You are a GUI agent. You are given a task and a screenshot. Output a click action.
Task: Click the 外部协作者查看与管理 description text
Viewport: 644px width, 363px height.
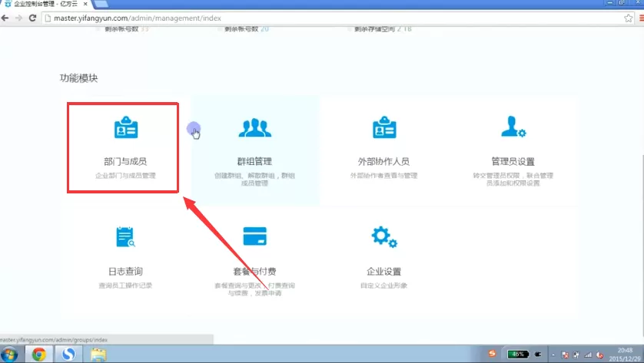pos(383,176)
